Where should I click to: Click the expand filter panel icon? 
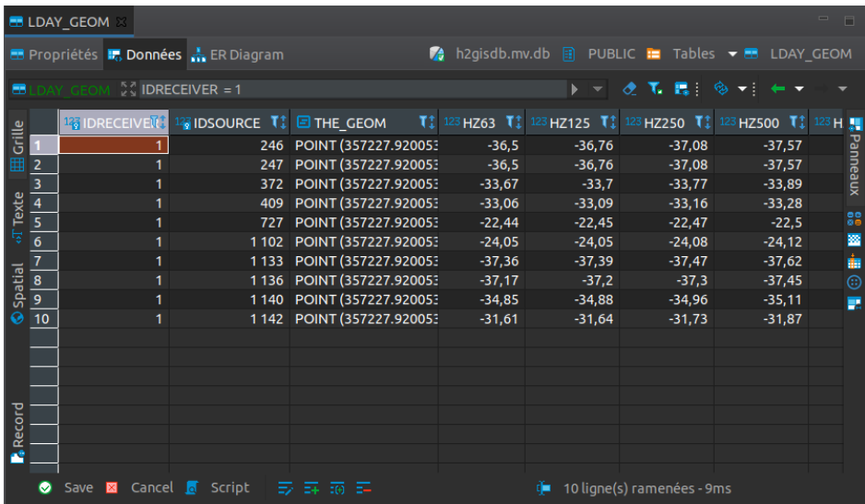[x=128, y=89]
